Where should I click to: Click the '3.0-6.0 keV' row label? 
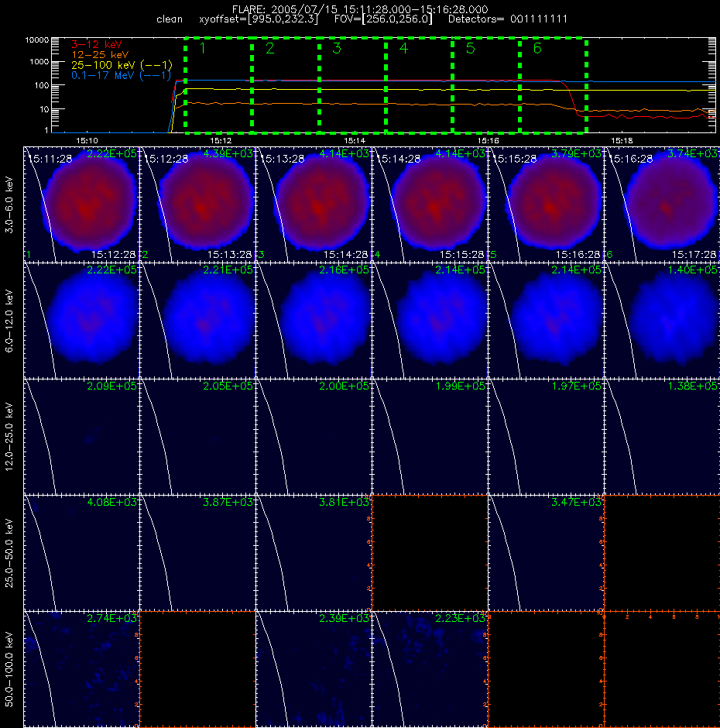9,204
